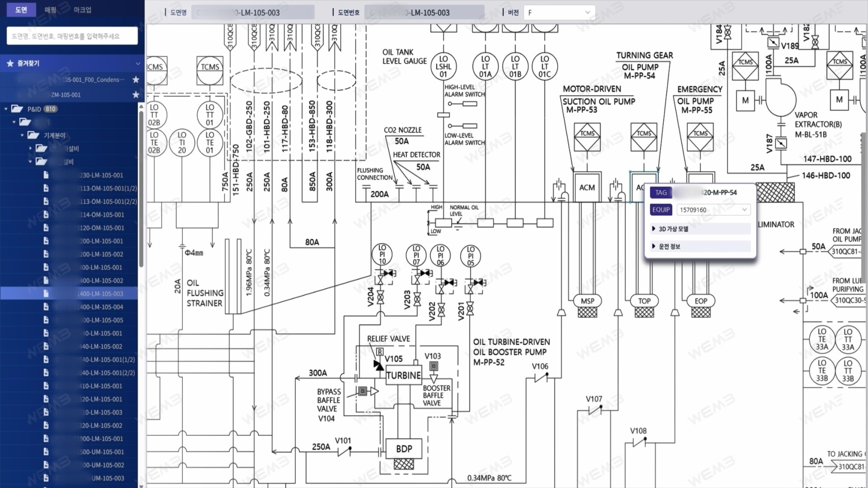The height and width of the screenshot is (488, 868).
Task: Toggle favorite star for 105-001_F00_Condens item
Action: [x=135, y=80]
